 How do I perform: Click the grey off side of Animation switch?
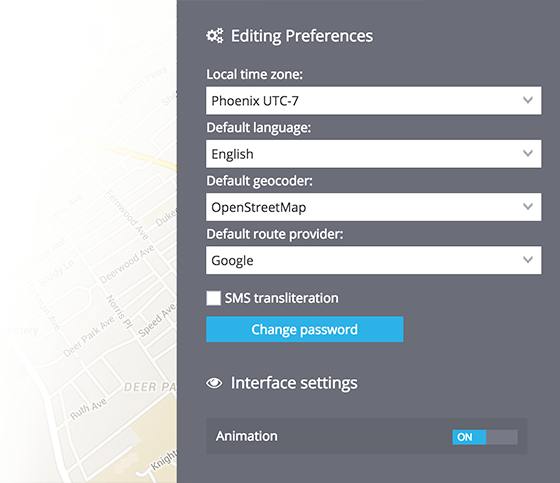502,437
